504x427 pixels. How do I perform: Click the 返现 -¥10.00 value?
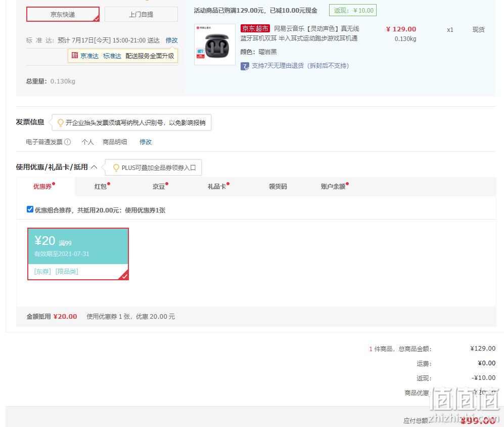coord(483,378)
